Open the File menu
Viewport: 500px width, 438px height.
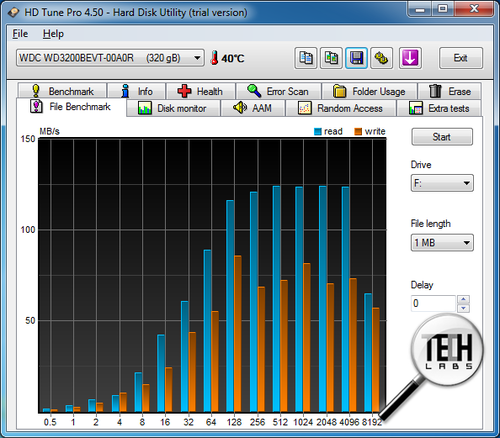pos(20,34)
